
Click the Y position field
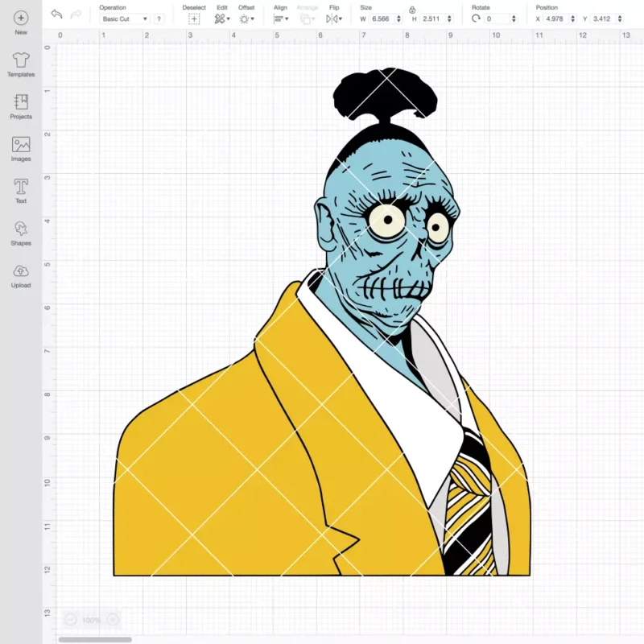point(602,19)
